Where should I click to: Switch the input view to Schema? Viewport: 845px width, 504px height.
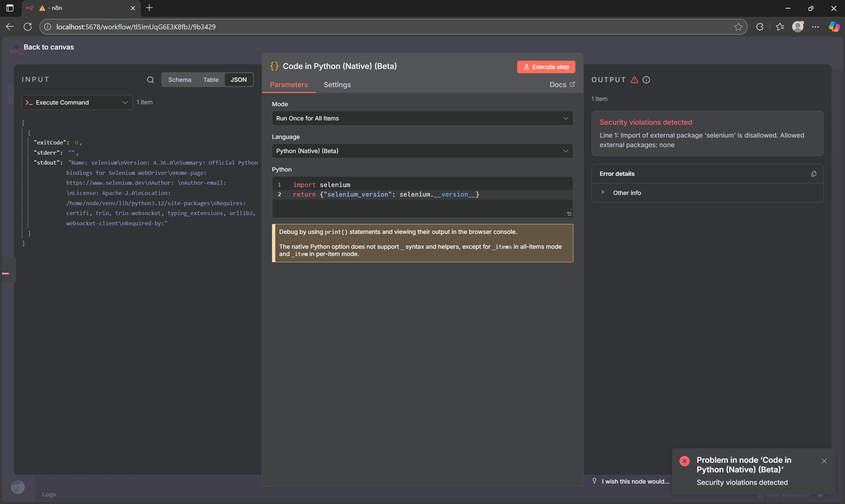pyautogui.click(x=180, y=79)
